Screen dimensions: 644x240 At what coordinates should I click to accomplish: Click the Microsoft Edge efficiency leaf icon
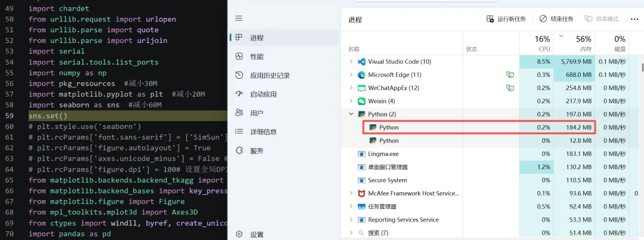click(x=510, y=75)
